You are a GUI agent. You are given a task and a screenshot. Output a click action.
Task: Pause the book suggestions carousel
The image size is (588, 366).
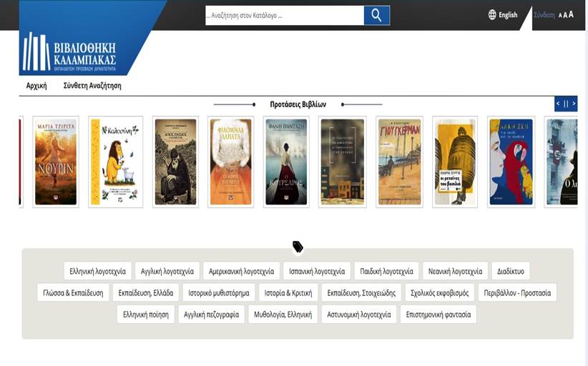566,104
